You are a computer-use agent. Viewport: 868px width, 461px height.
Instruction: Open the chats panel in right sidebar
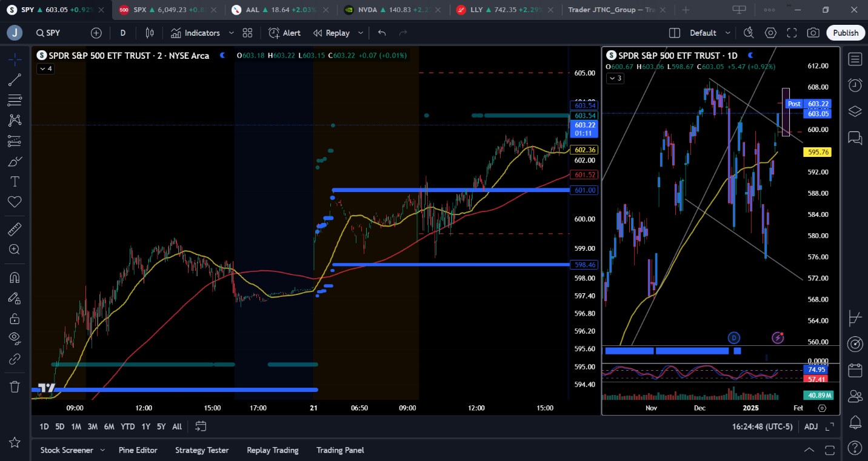coord(855,138)
